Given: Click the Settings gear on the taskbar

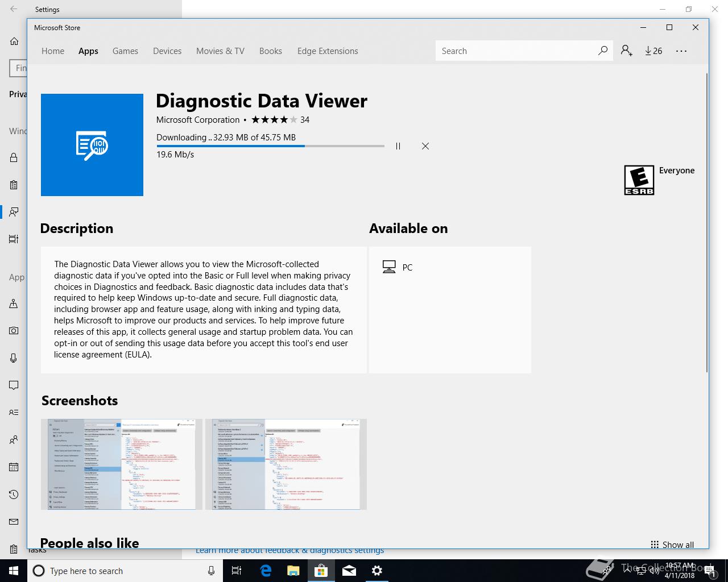Looking at the screenshot, I should (377, 571).
